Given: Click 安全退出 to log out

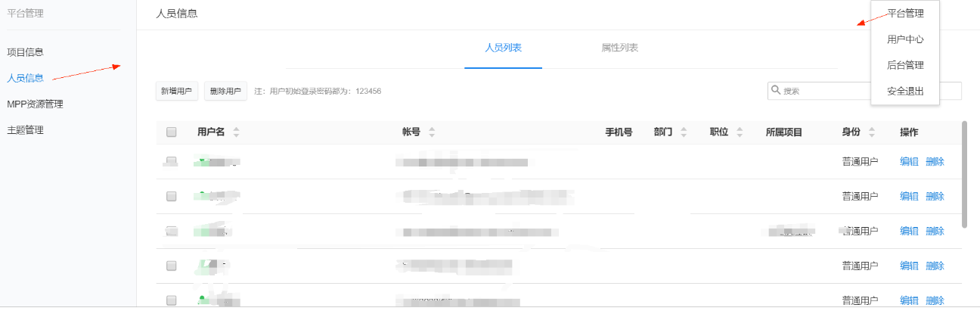Looking at the screenshot, I should click(905, 92).
